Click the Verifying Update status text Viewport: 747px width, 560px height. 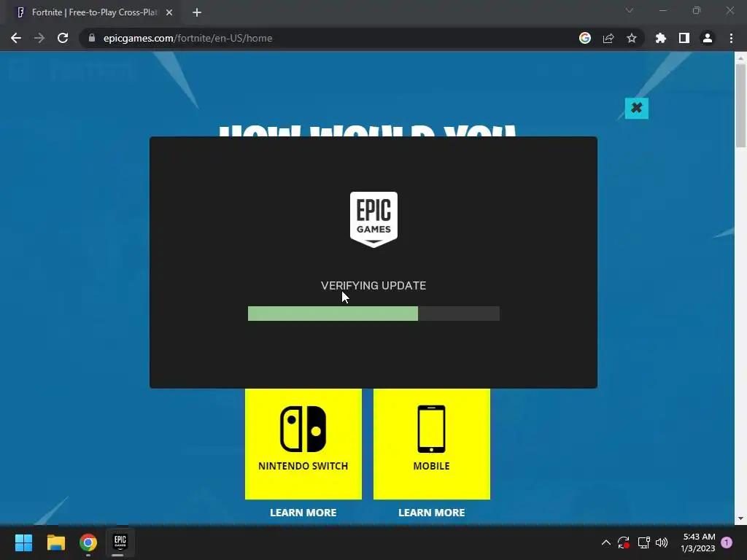(373, 286)
